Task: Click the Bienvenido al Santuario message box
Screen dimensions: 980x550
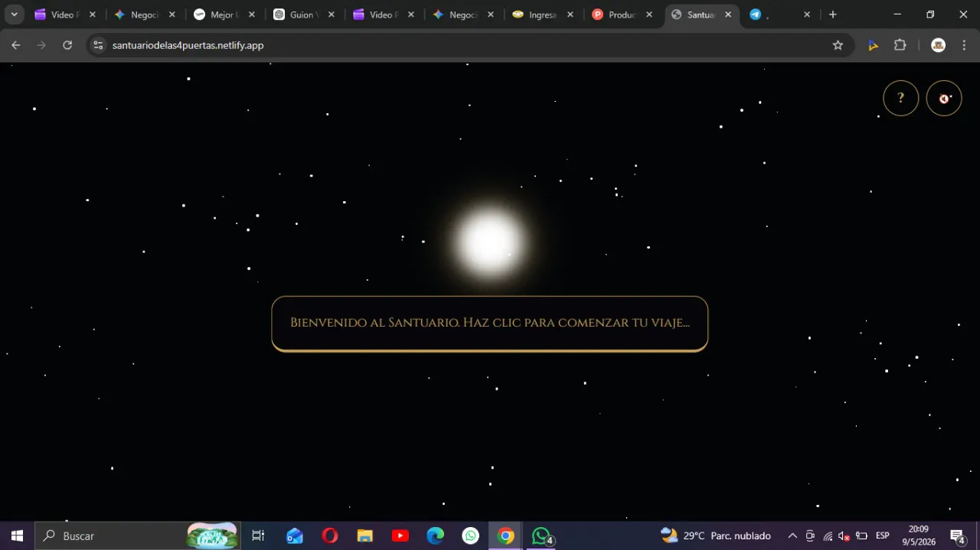Action: tap(490, 324)
